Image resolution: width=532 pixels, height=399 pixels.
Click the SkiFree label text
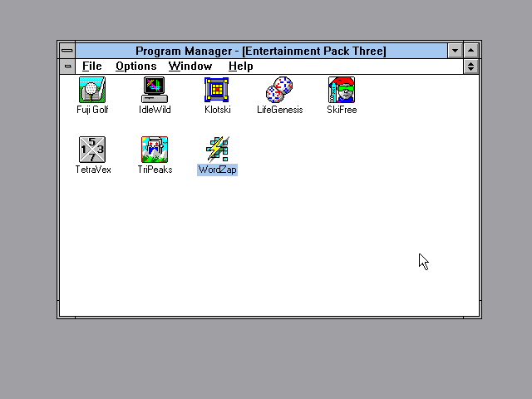tap(342, 110)
